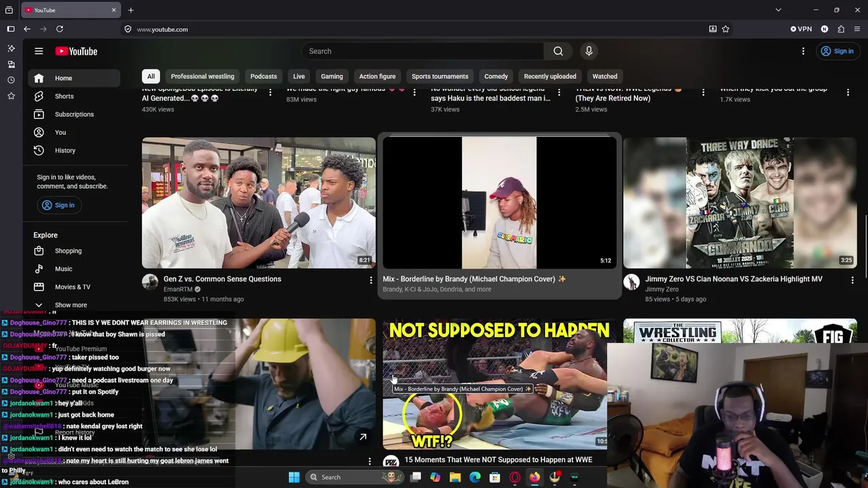Select the Action figure chip
The width and height of the screenshot is (868, 488).
tap(377, 77)
